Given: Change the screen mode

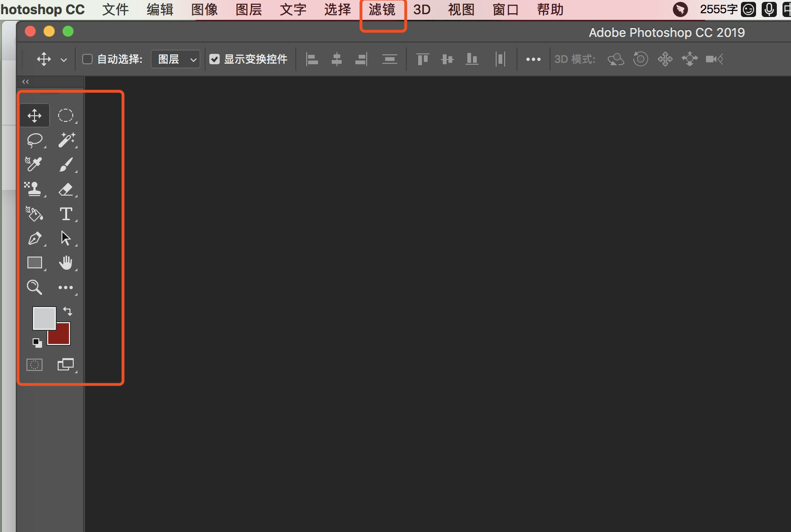Looking at the screenshot, I should point(66,365).
